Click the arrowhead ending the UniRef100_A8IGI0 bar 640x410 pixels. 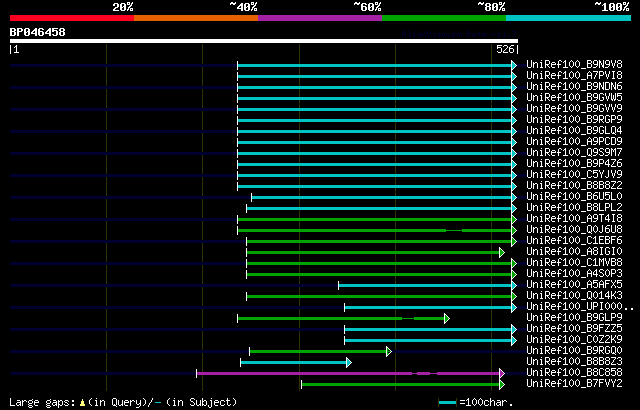click(x=502, y=253)
